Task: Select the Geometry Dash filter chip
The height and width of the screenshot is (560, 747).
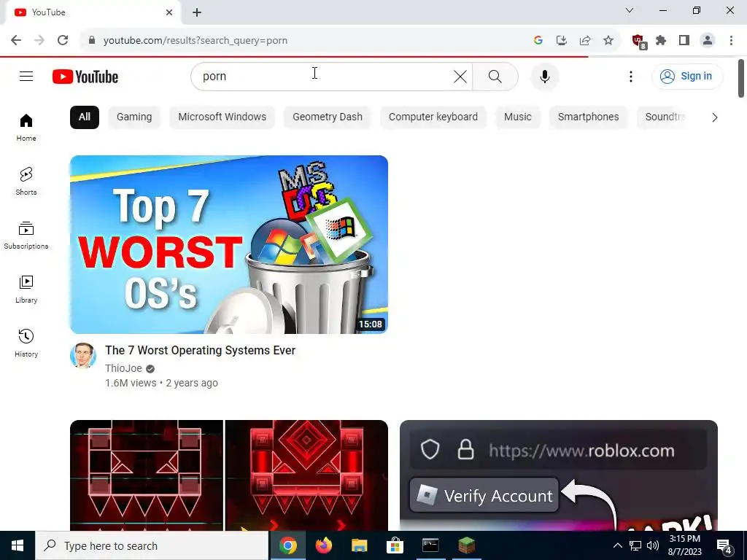Action: coord(328,117)
